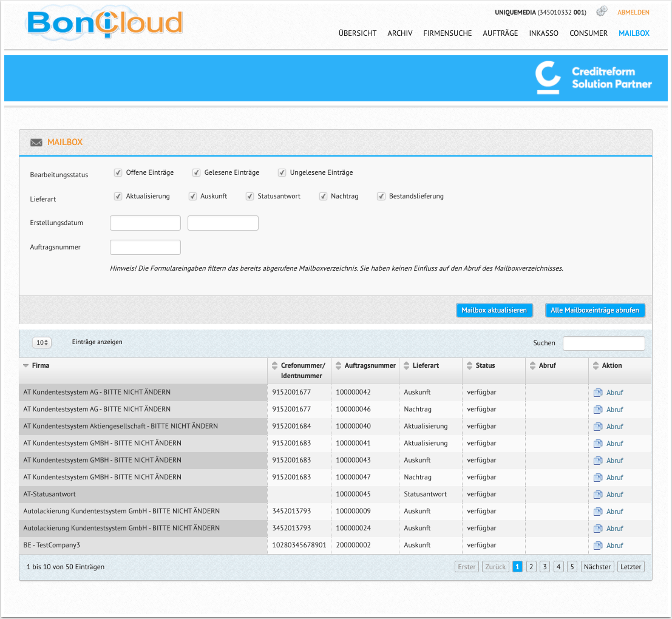672x619 pixels.
Task: Open the entries-per-page dropdown showing 10
Action: [x=42, y=343]
